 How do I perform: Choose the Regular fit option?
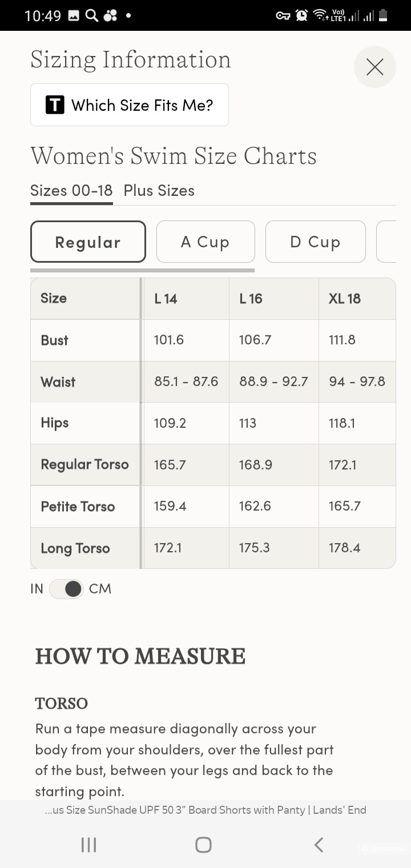pyautogui.click(x=88, y=242)
